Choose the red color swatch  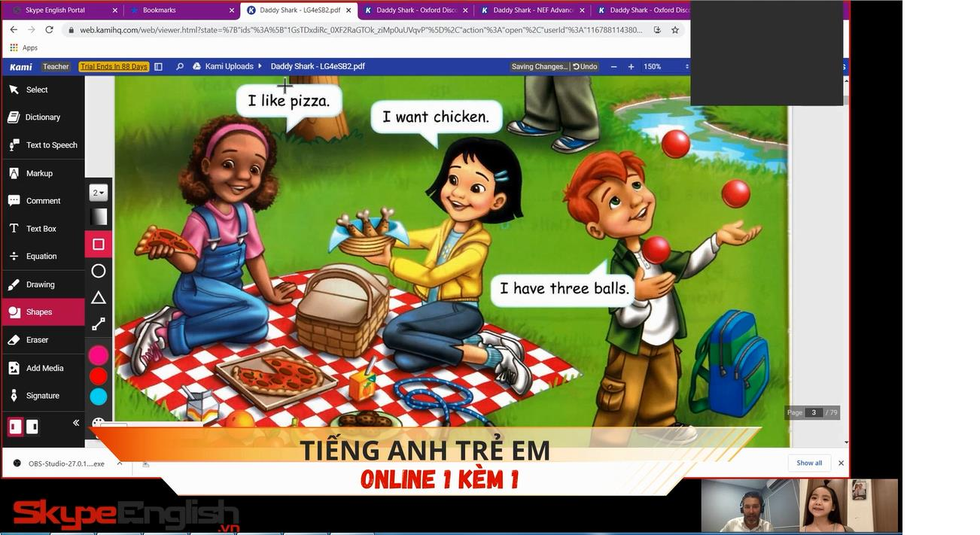(x=99, y=376)
